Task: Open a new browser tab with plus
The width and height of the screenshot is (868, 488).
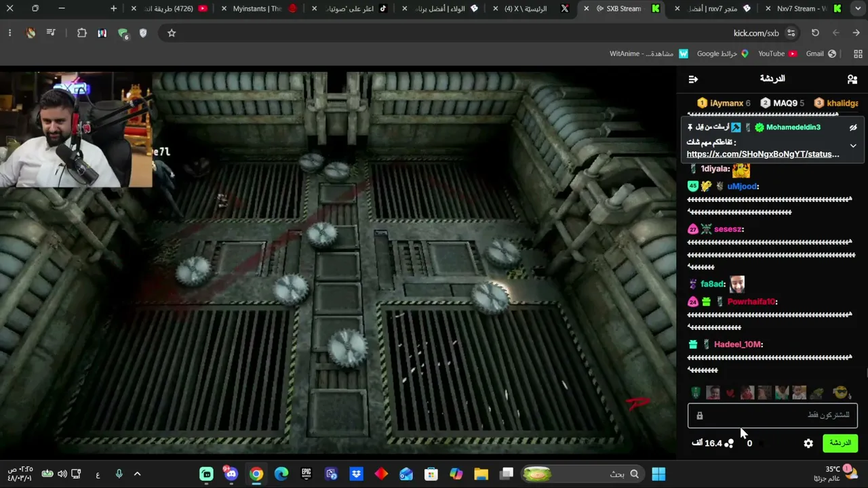Action: (113, 9)
